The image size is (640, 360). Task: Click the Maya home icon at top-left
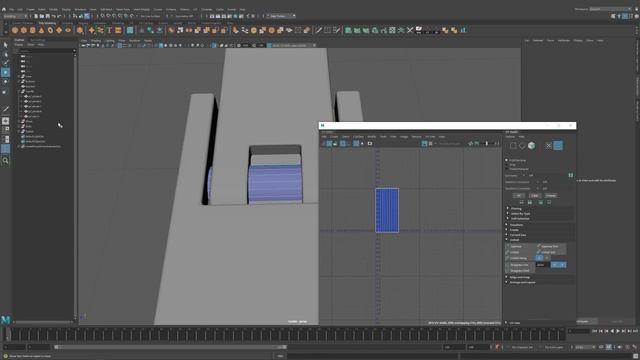4,9
